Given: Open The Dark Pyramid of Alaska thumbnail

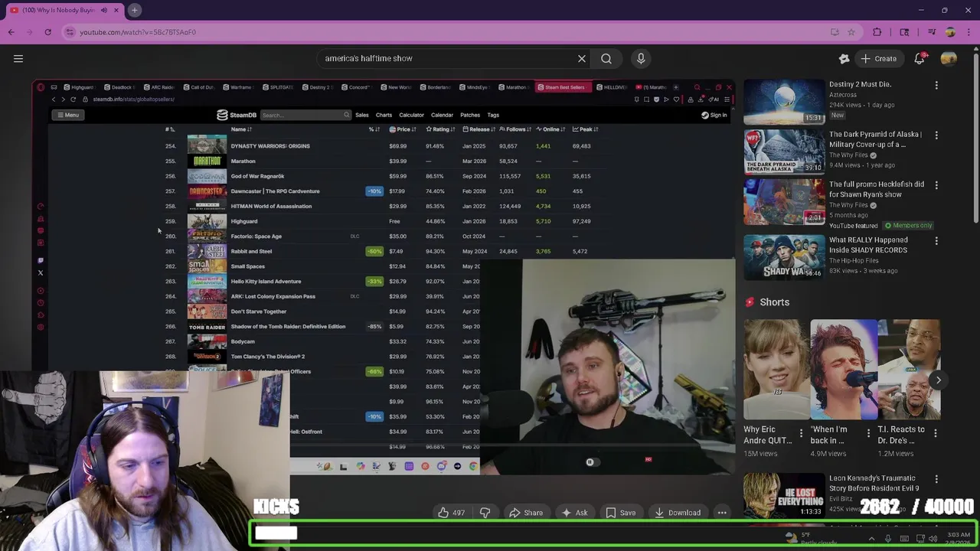Looking at the screenshot, I should point(784,152).
